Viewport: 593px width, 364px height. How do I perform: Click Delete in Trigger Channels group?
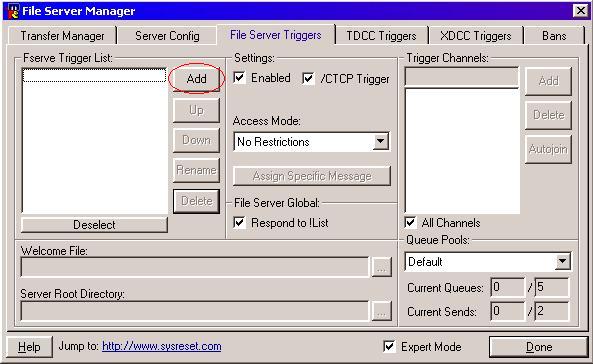coord(548,115)
